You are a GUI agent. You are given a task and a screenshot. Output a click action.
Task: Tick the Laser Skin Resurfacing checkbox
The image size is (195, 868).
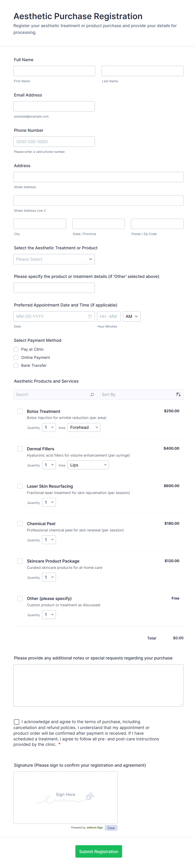click(x=20, y=486)
